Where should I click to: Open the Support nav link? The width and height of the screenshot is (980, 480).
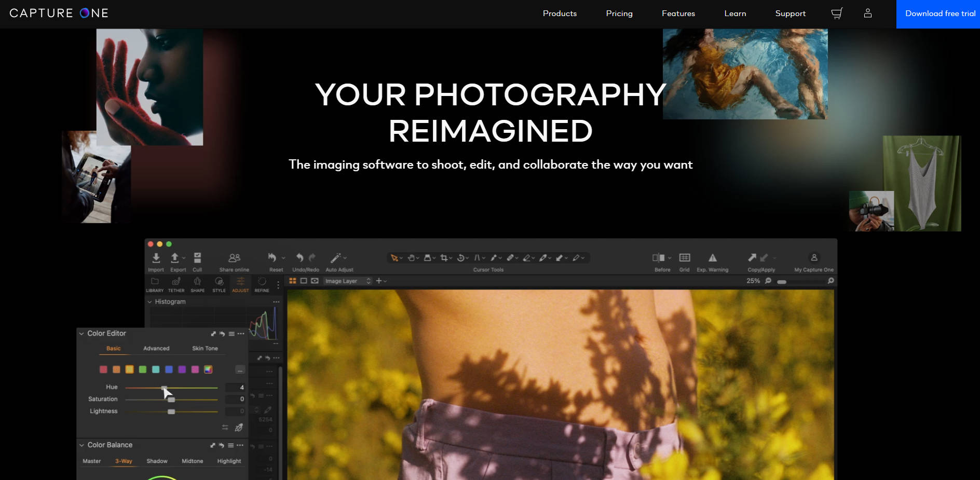point(791,13)
